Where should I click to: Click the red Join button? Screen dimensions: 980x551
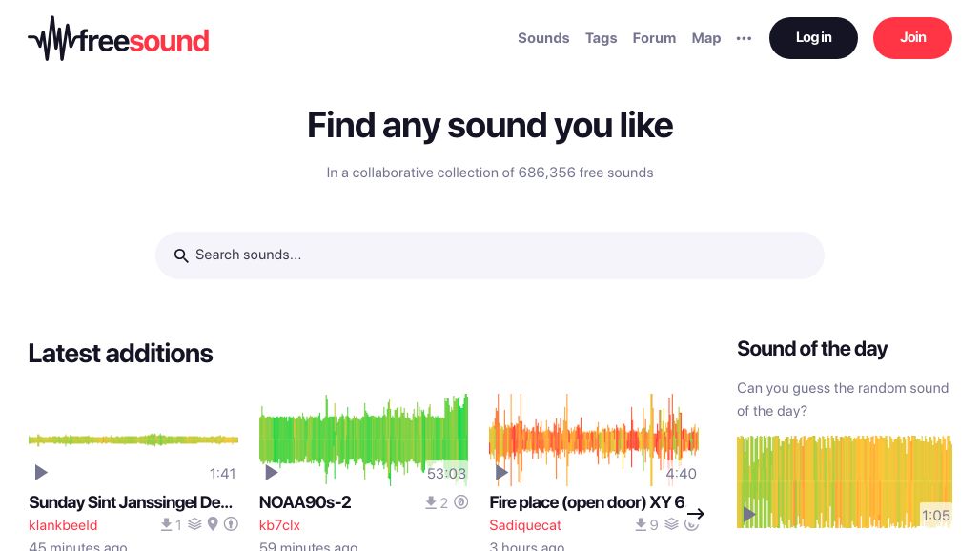tap(912, 38)
